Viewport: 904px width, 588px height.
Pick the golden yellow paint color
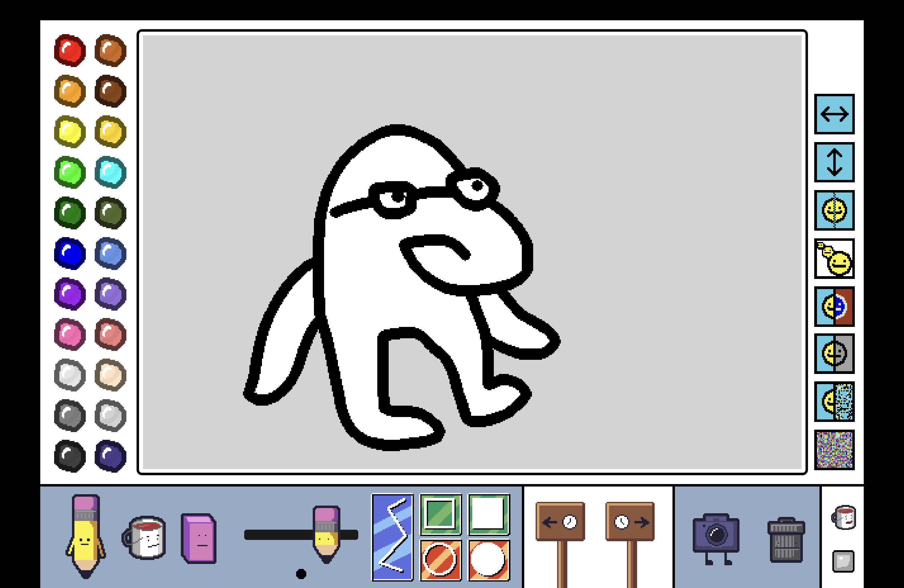(x=110, y=131)
